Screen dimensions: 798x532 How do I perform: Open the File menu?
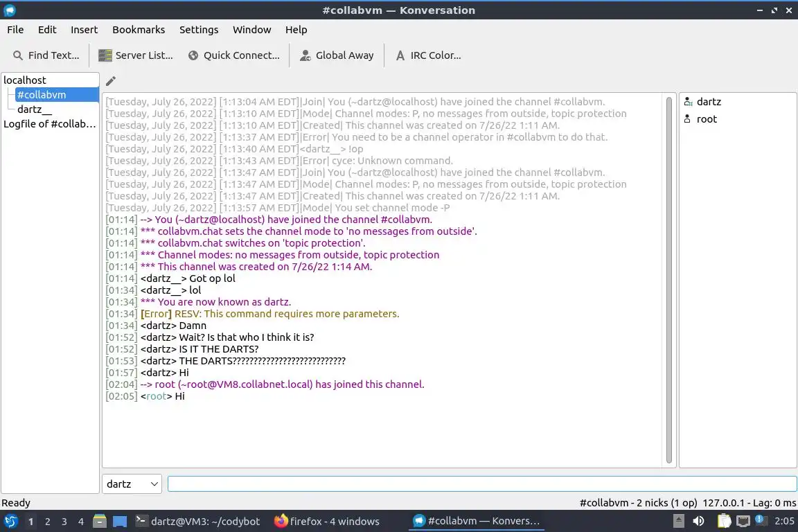click(15, 30)
